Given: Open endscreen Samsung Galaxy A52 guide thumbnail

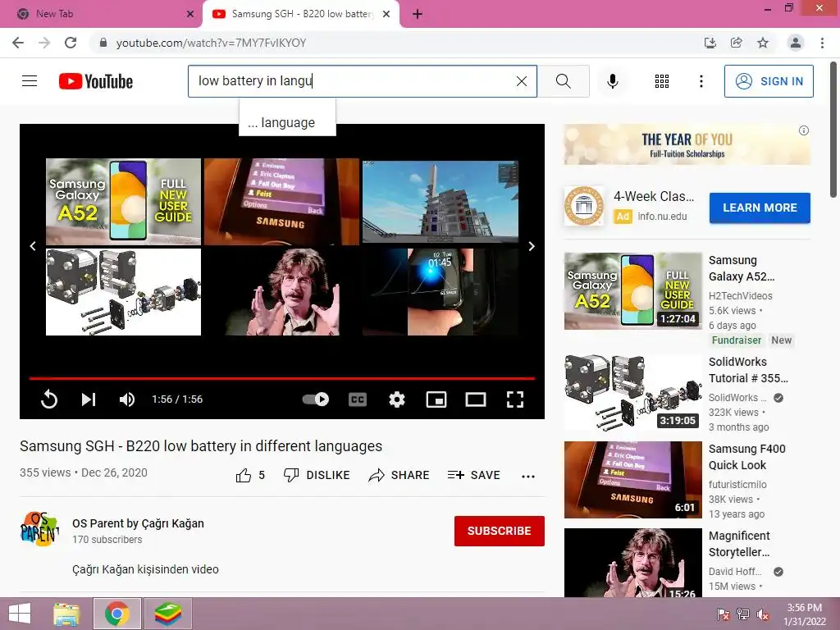Looking at the screenshot, I should pos(123,202).
